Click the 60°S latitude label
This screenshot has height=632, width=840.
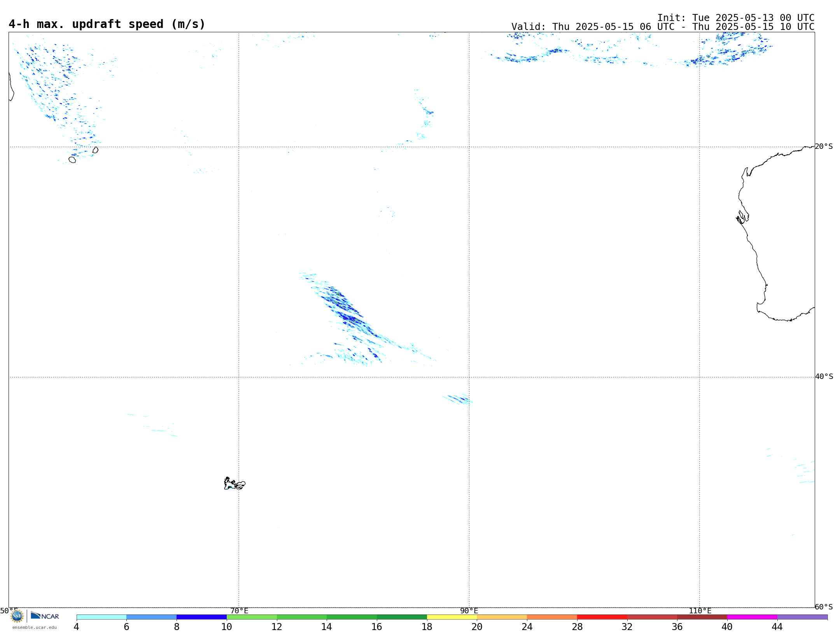824,607
